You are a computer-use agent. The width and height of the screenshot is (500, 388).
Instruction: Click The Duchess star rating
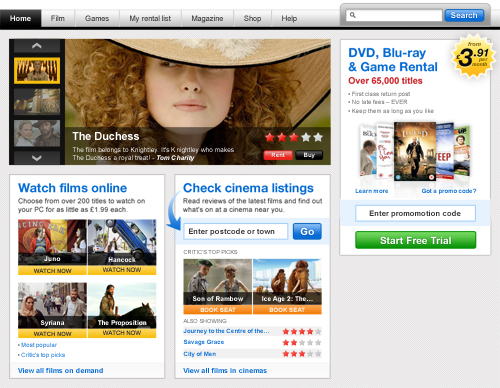coord(294,137)
